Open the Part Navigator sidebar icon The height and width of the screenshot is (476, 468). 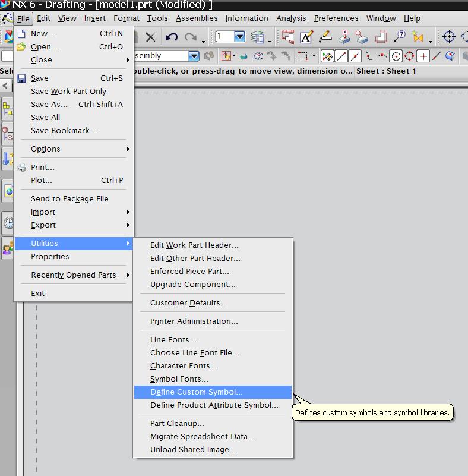(x=8, y=134)
